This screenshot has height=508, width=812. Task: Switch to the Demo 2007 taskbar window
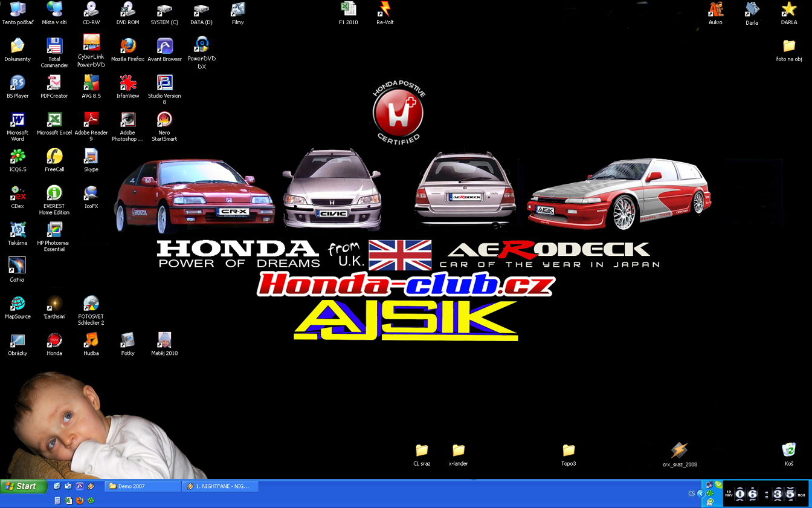143,486
